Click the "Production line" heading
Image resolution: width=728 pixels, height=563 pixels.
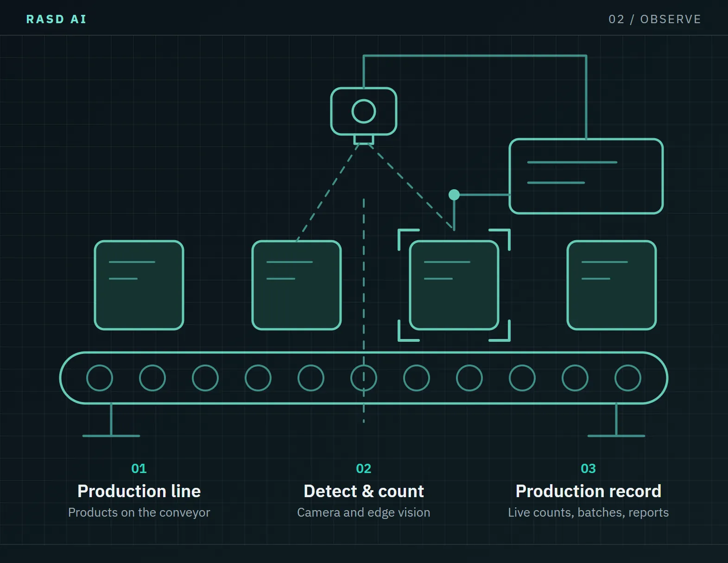coord(139,491)
